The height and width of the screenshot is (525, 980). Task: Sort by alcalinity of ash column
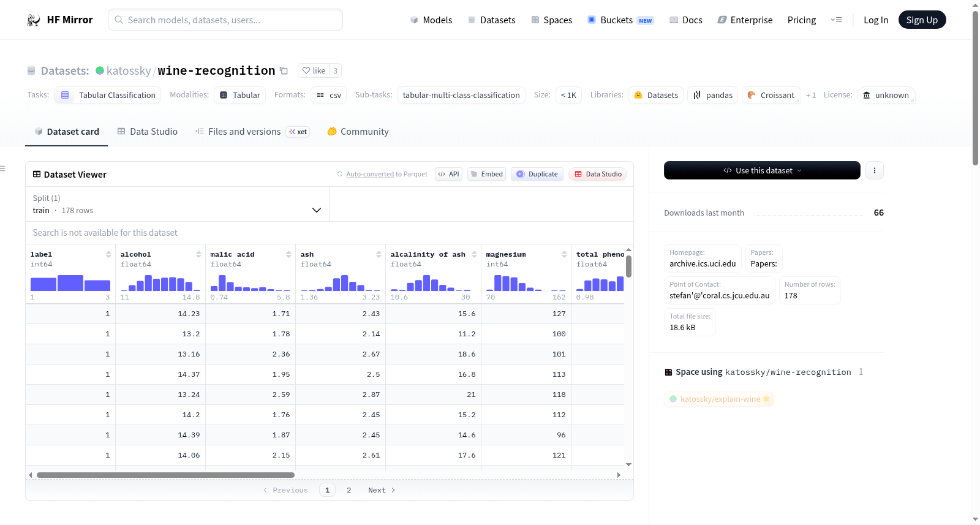(x=474, y=254)
